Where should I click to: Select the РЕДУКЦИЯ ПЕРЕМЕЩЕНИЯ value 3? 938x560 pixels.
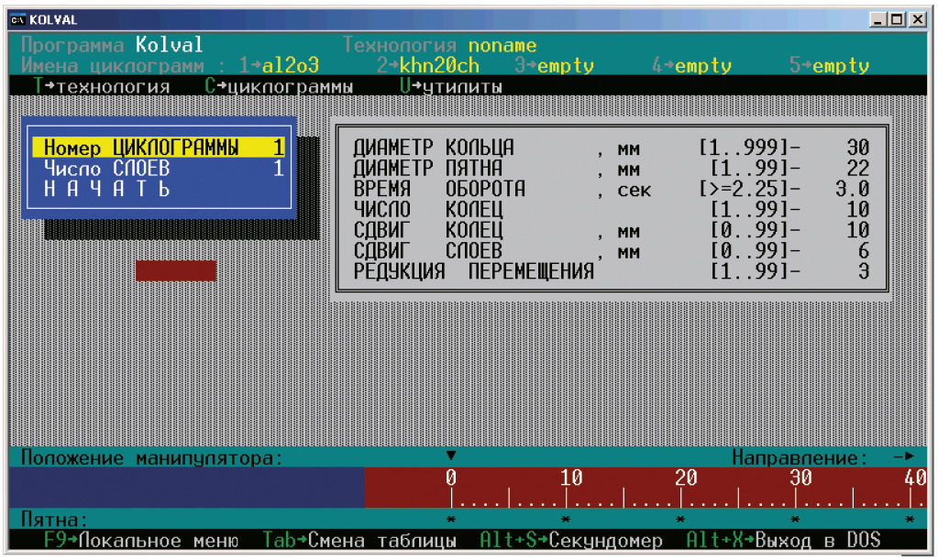pyautogui.click(x=864, y=271)
